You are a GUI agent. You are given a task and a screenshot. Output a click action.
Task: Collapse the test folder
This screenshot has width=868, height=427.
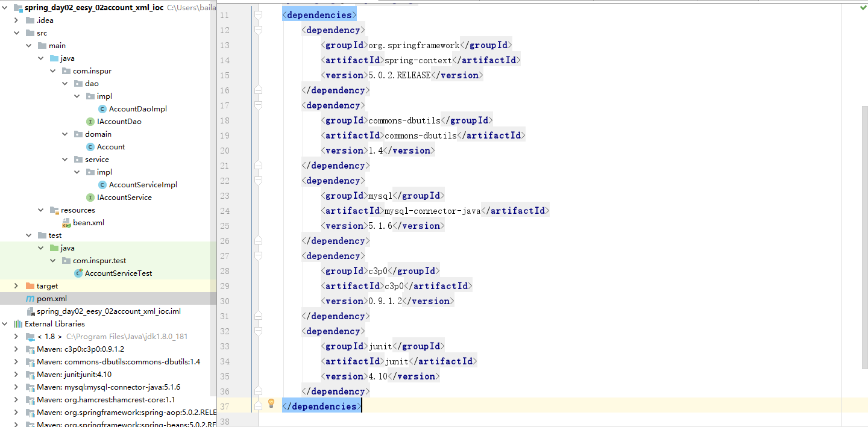pos(29,235)
